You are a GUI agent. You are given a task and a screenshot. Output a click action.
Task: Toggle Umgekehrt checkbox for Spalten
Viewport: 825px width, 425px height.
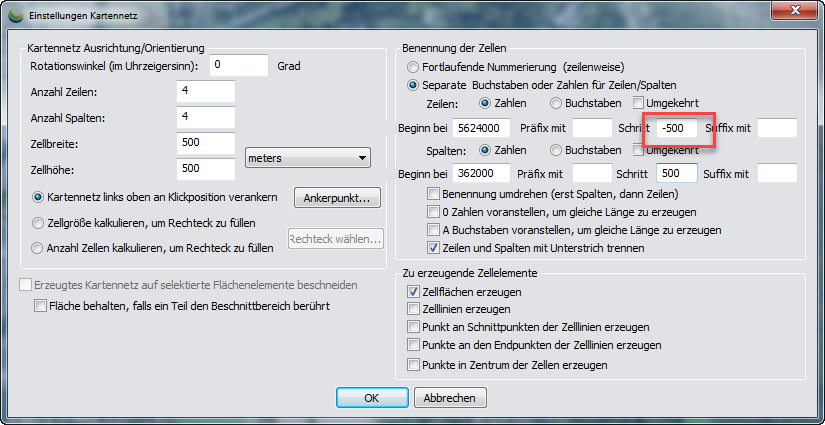pyautogui.click(x=638, y=150)
